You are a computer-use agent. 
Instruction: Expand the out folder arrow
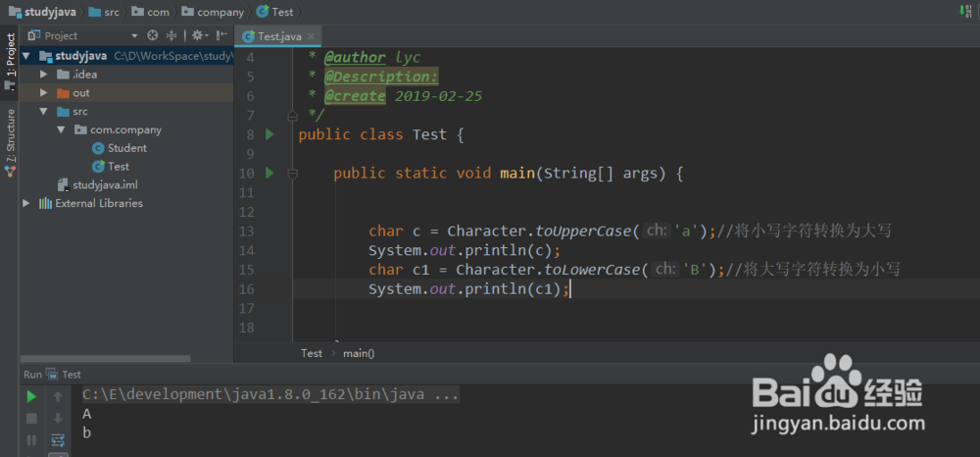(x=43, y=93)
